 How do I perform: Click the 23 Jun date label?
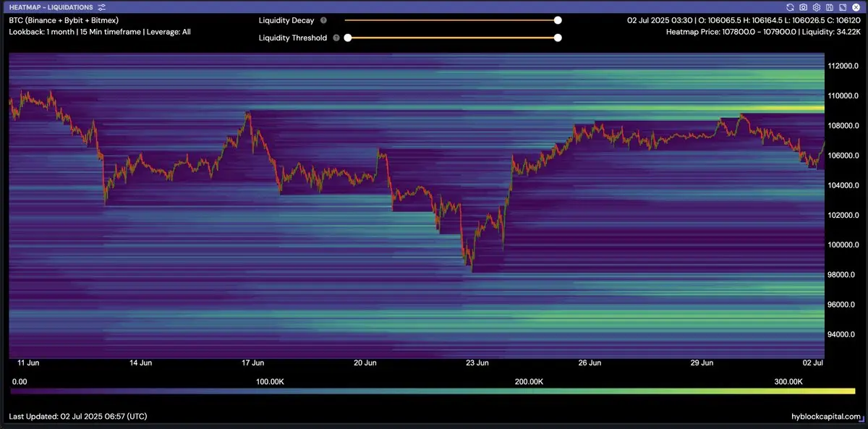477,362
